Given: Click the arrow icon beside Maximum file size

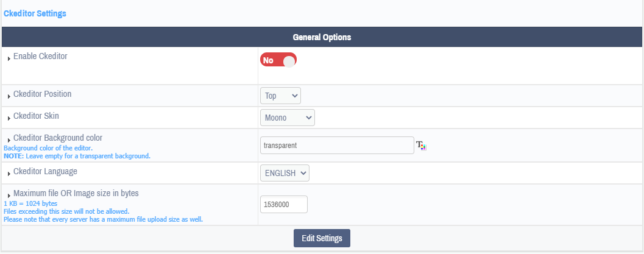Looking at the screenshot, I should coord(9,196).
